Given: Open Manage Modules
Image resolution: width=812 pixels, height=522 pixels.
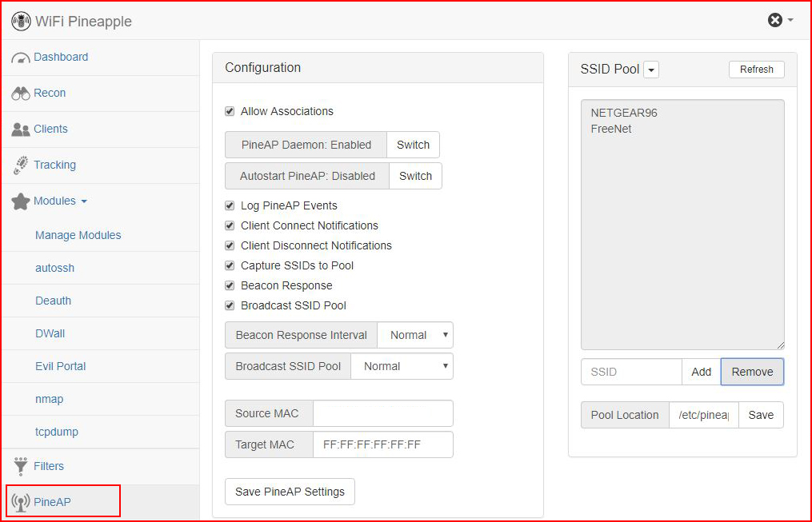Looking at the screenshot, I should pos(78,235).
